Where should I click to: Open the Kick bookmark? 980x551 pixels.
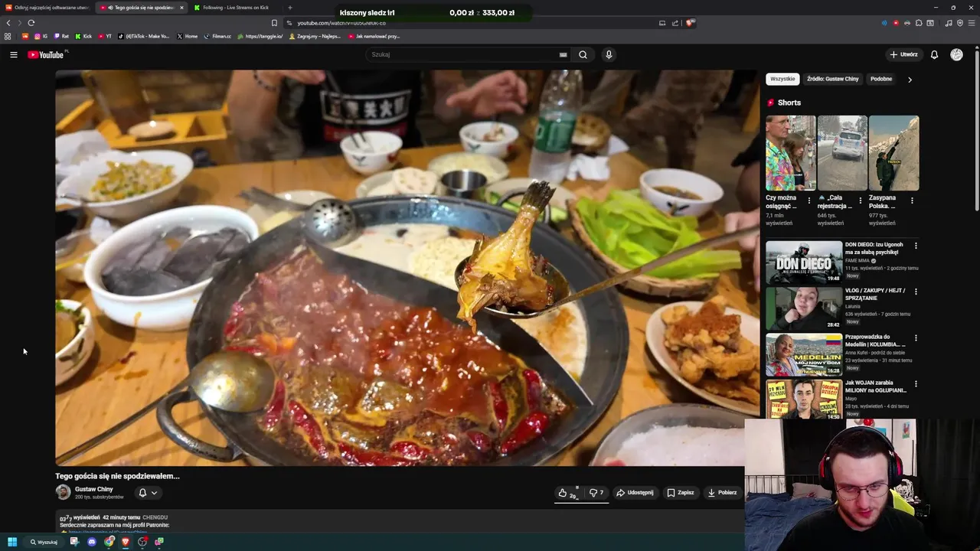pyautogui.click(x=83, y=36)
